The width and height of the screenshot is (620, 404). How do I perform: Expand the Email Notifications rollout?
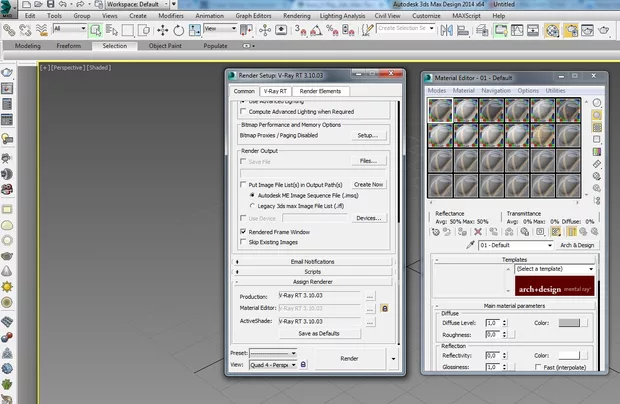[x=312, y=261]
